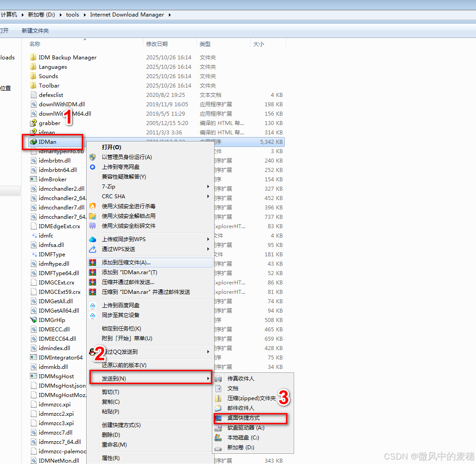Click the fax recipient icon in Send To submenu
Viewport: 476px width, 464px height.
click(x=218, y=379)
